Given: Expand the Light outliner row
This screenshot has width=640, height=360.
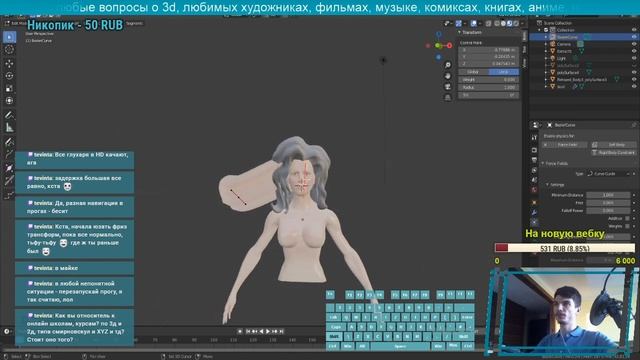Looking at the screenshot, I should click(x=546, y=58).
